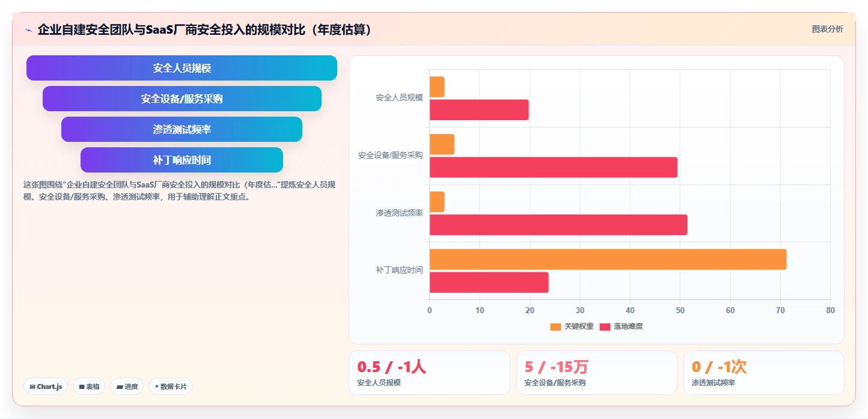
Task: Toggle the 落地难度 legend item
Action: (x=621, y=326)
